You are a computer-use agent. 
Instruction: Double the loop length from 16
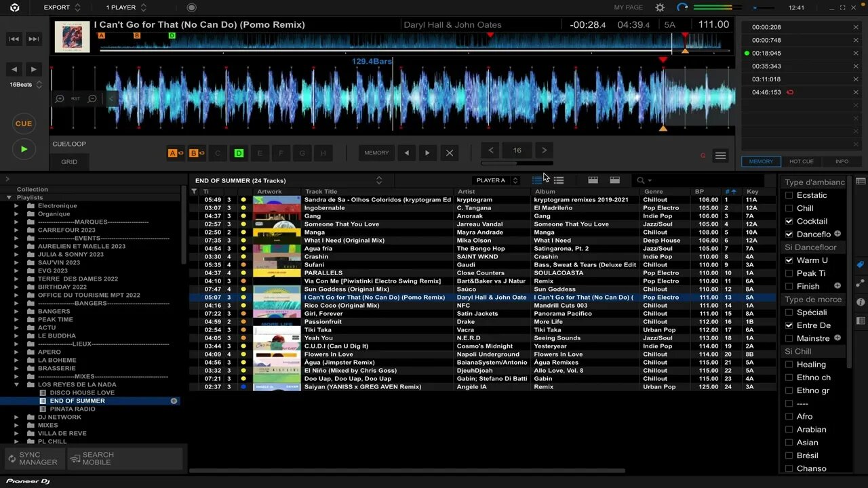click(544, 150)
